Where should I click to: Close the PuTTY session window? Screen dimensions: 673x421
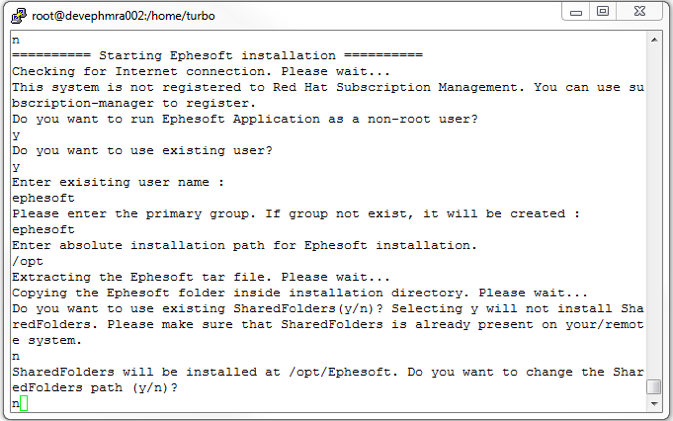640,11
